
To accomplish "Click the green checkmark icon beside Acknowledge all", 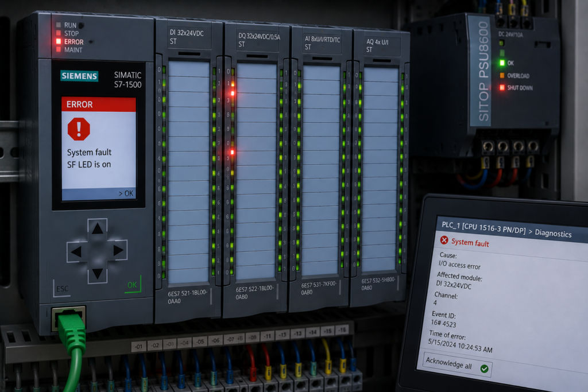I will [484, 369].
